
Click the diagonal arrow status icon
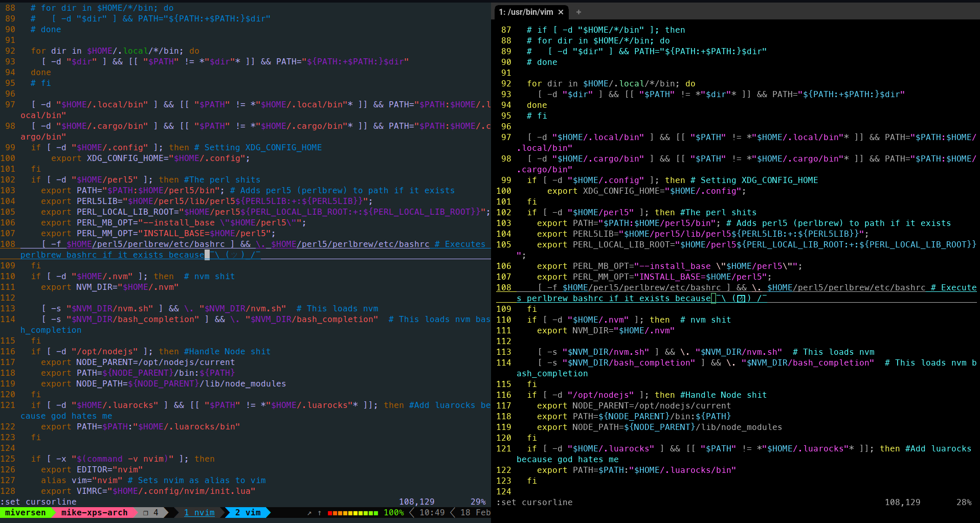coord(310,512)
